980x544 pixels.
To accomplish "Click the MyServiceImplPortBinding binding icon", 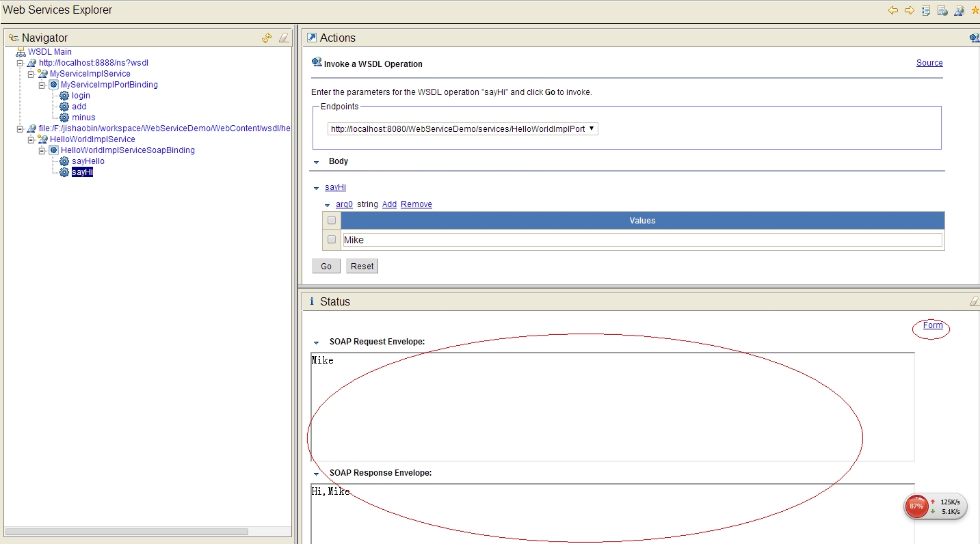I will tap(53, 85).
